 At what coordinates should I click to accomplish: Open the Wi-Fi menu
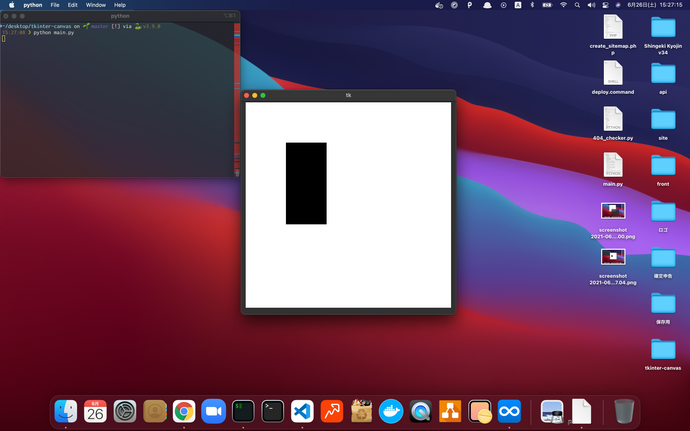pos(563,5)
